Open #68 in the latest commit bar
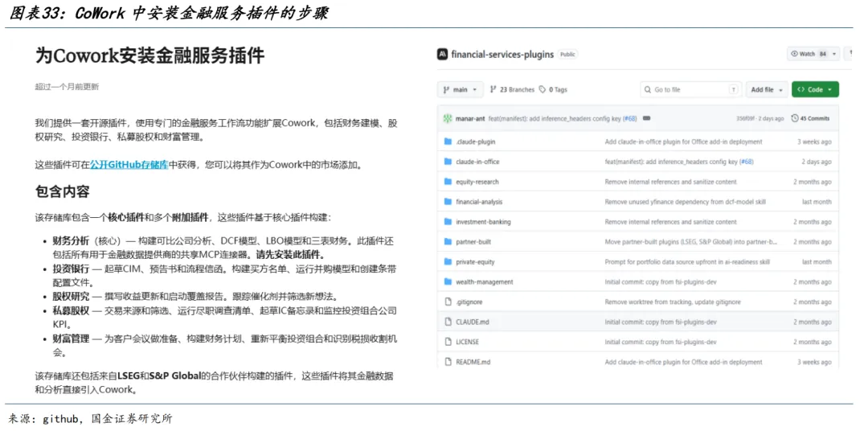The image size is (868, 431). point(629,118)
